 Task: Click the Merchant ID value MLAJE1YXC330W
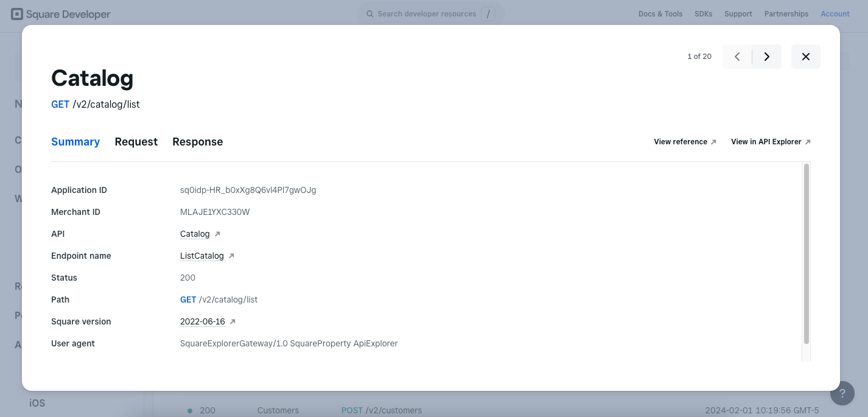coord(215,212)
